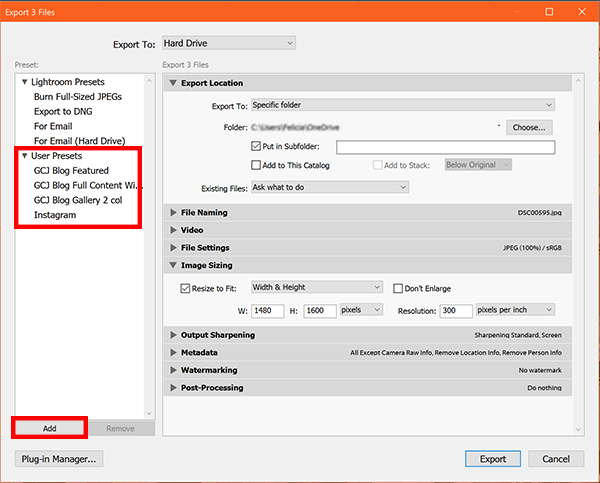Click the height field showing 1600

(320, 311)
